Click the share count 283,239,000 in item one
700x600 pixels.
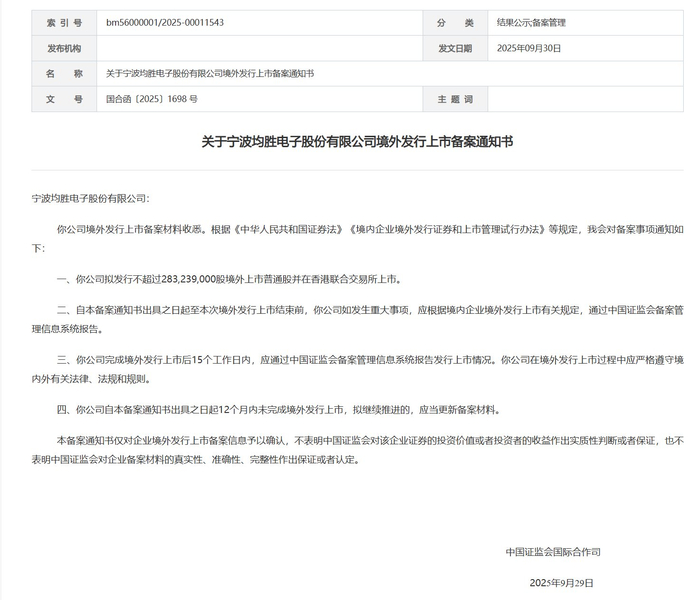189,279
